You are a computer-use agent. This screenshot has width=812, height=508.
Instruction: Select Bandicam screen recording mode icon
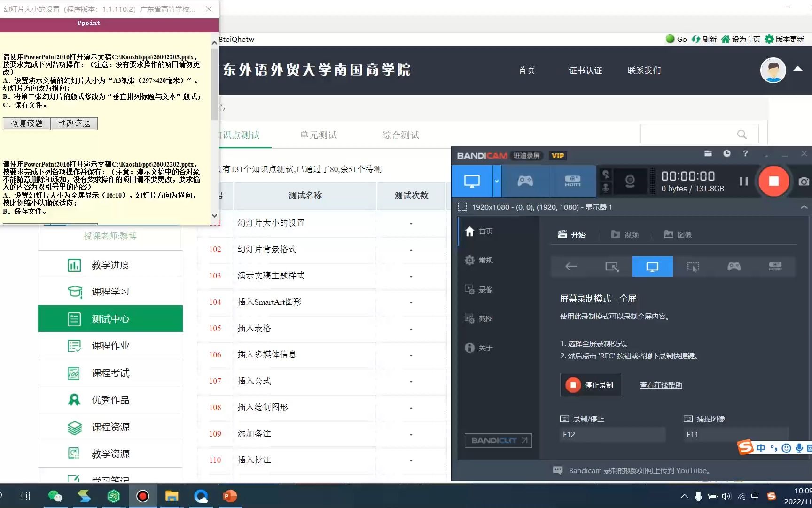pos(472,181)
